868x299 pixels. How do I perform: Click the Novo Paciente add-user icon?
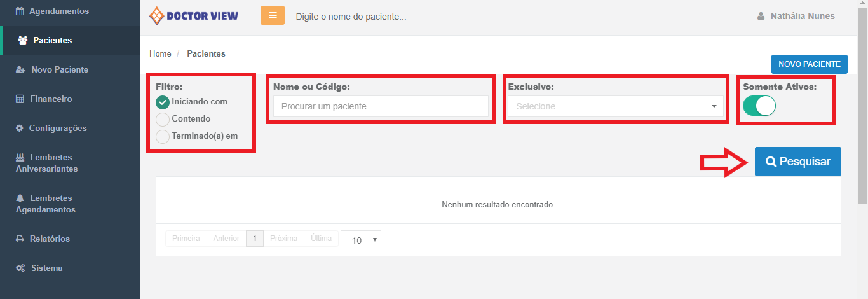pyautogui.click(x=20, y=70)
